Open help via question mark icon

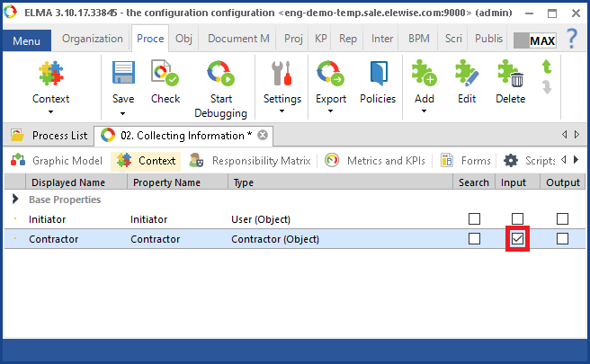click(x=570, y=40)
